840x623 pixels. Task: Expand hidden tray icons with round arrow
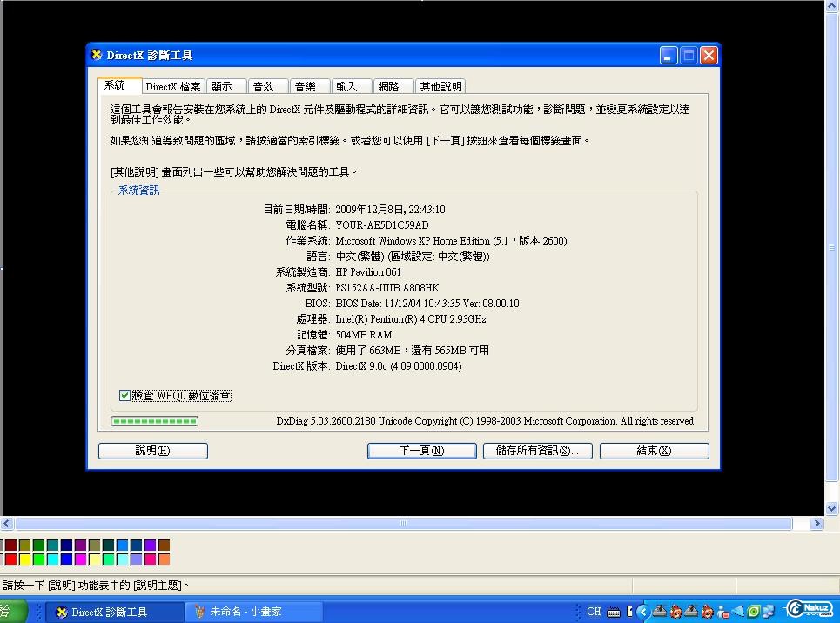(644, 612)
